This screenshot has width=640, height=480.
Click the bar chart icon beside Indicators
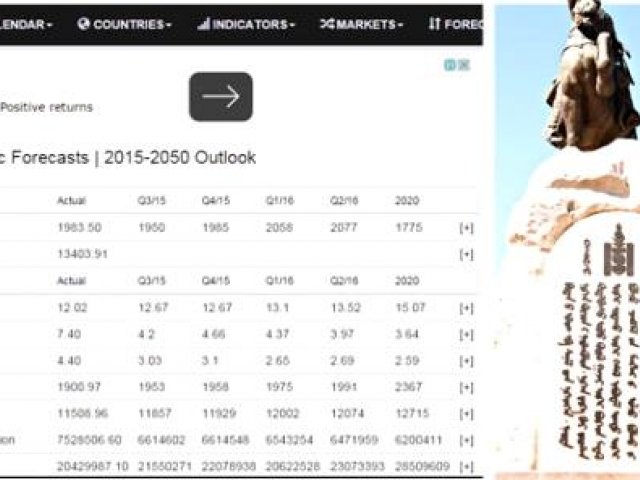[x=204, y=24]
